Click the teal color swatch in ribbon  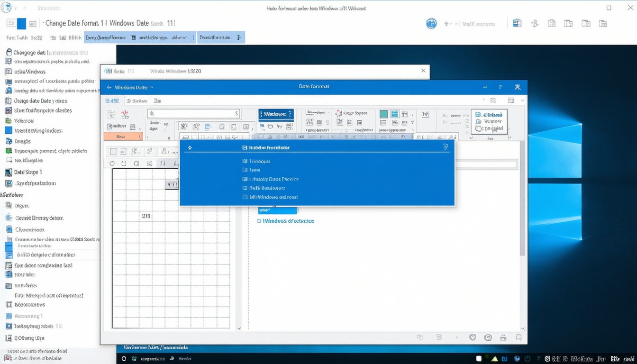[383, 114]
